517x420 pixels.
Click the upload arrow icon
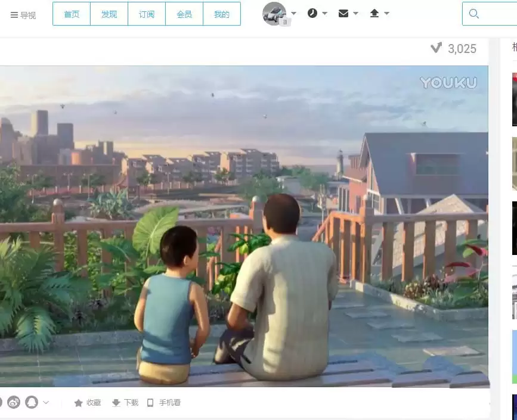(x=374, y=13)
